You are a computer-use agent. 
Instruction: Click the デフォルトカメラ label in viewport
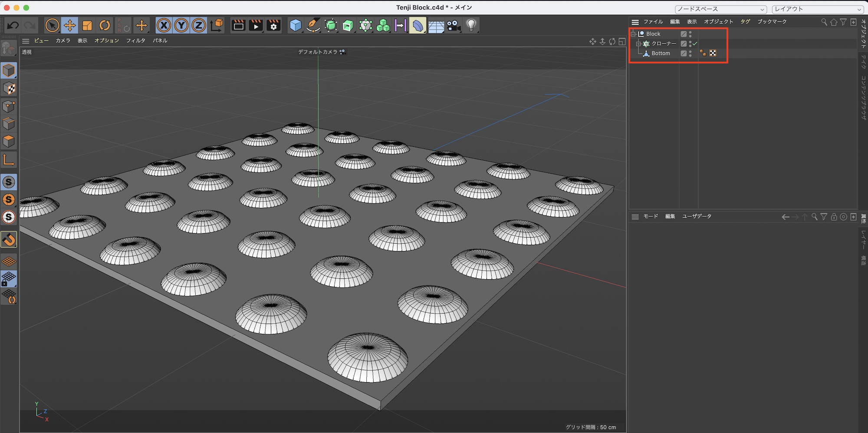coord(318,52)
